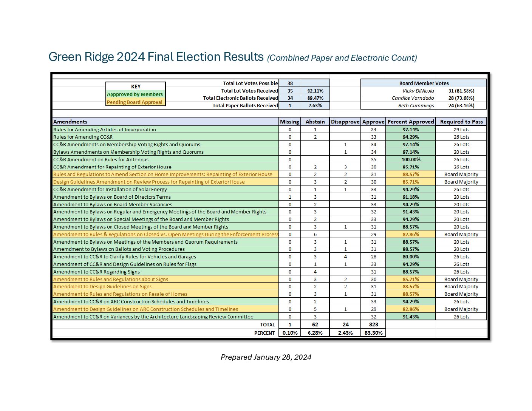Select the Missing column header
Image resolution: width=532 pixels, height=411 pixels.
(x=289, y=122)
